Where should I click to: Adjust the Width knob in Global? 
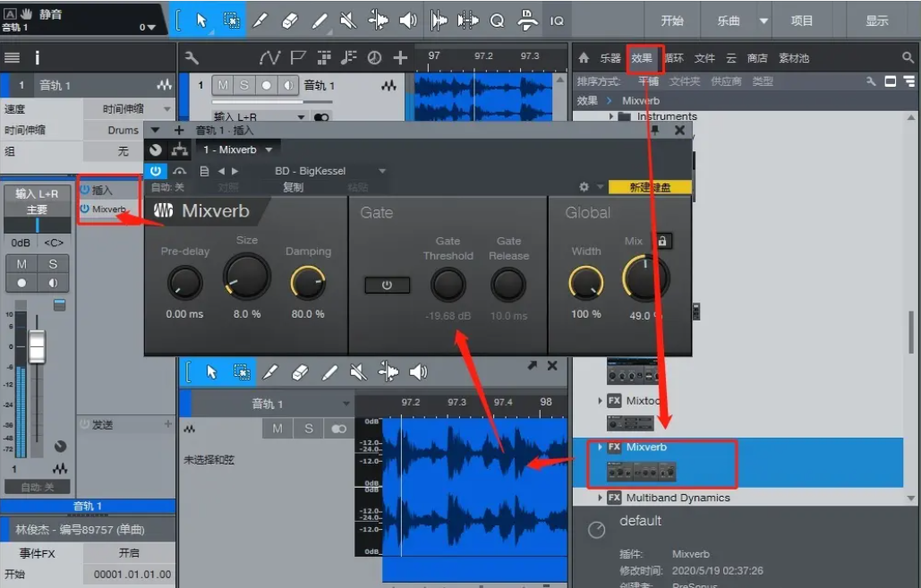click(585, 283)
